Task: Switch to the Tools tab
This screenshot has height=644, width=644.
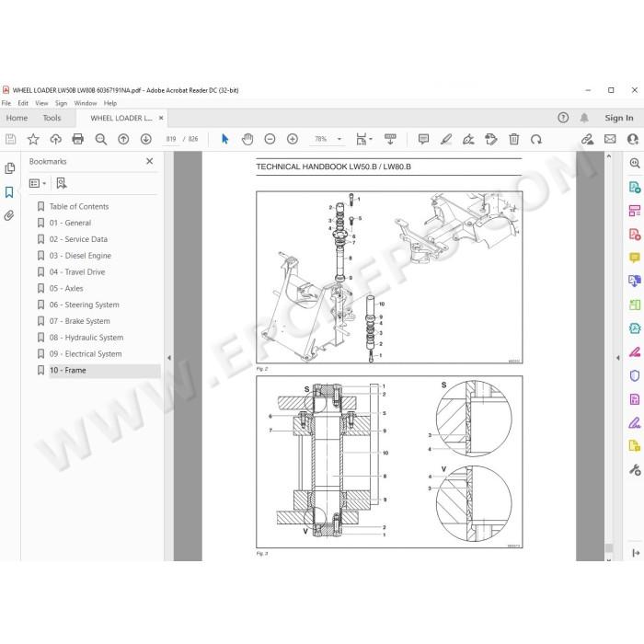Action: tap(52, 118)
